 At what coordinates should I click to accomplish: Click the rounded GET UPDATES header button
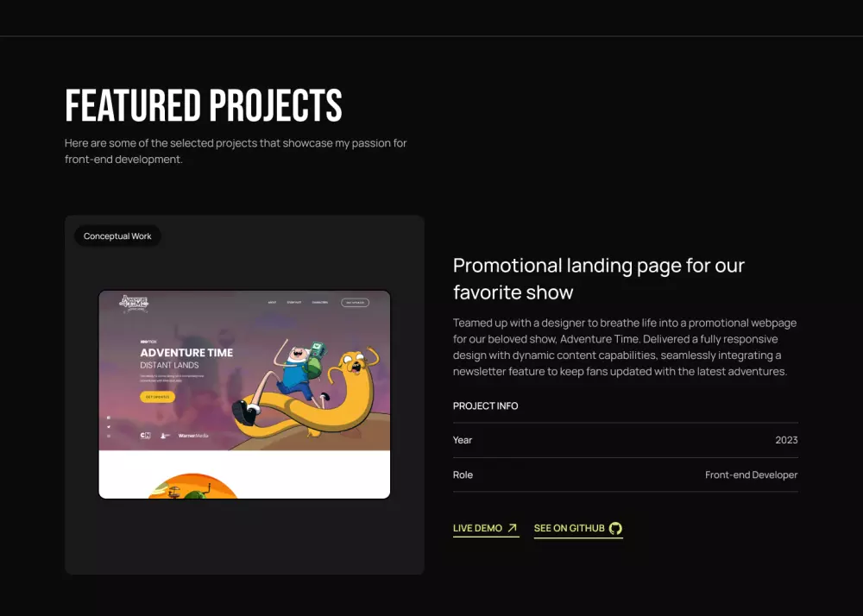(x=355, y=302)
